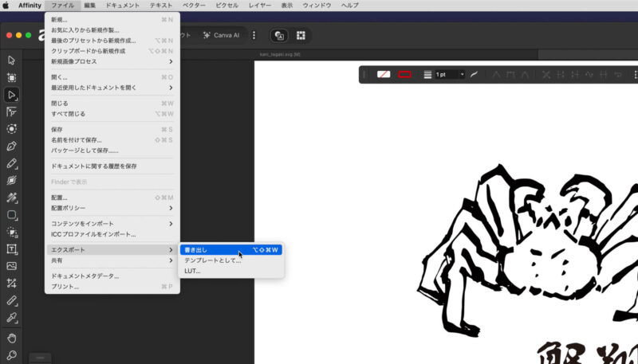Select the Pen tool

[11, 146]
